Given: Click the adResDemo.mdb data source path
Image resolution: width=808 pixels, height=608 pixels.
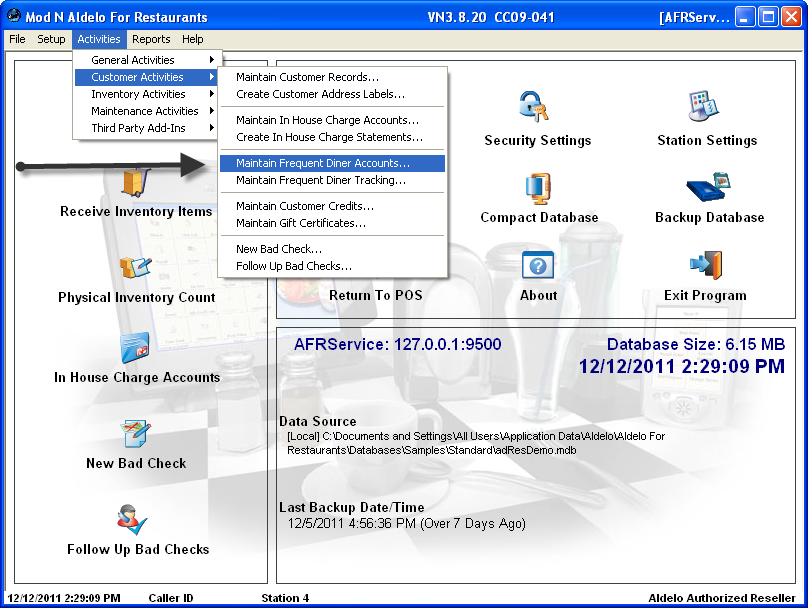Looking at the screenshot, I should pyautogui.click(x=476, y=443).
